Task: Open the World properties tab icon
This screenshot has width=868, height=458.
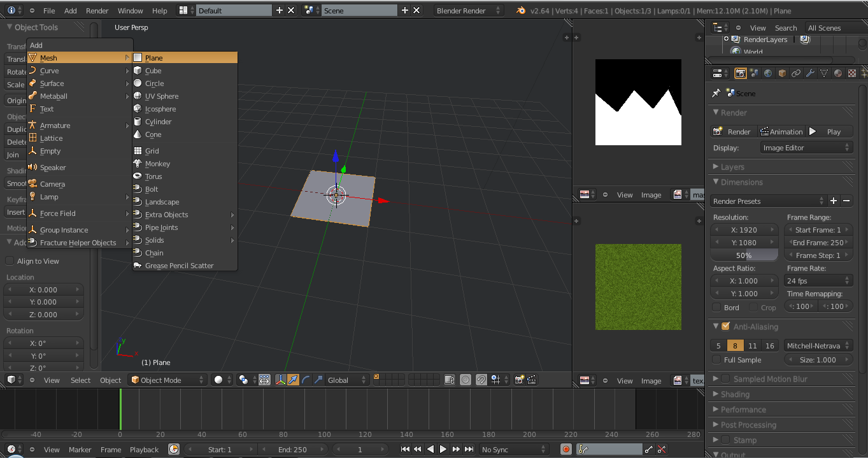Action: point(768,73)
